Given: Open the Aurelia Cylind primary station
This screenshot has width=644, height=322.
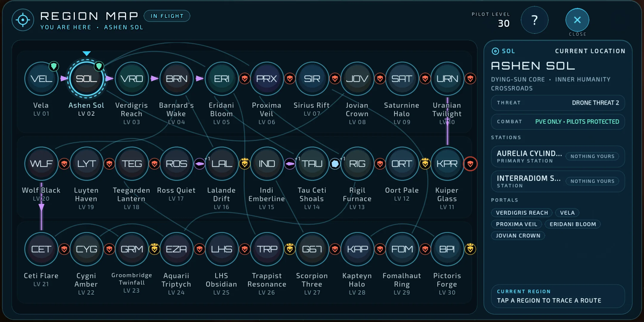Looking at the screenshot, I should point(558,157).
